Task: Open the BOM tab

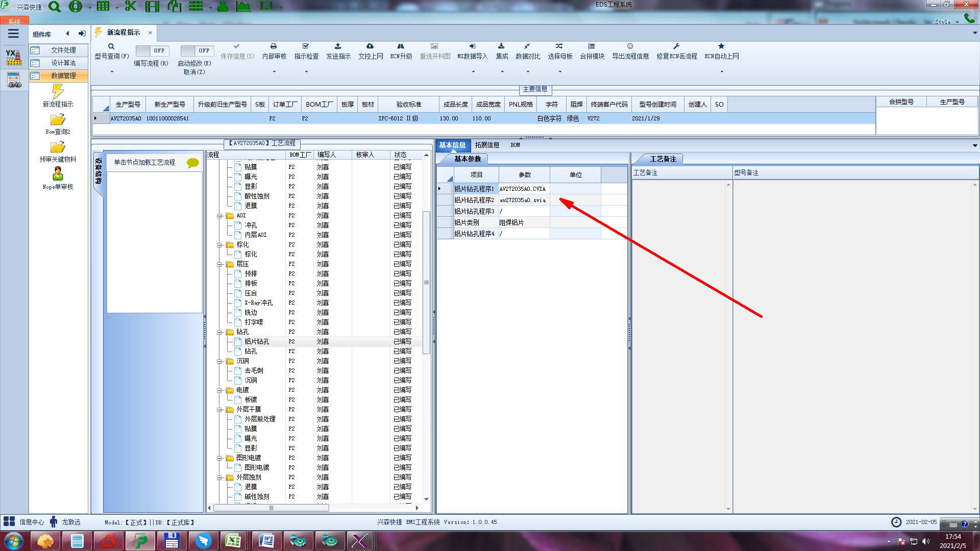Action: tap(515, 145)
